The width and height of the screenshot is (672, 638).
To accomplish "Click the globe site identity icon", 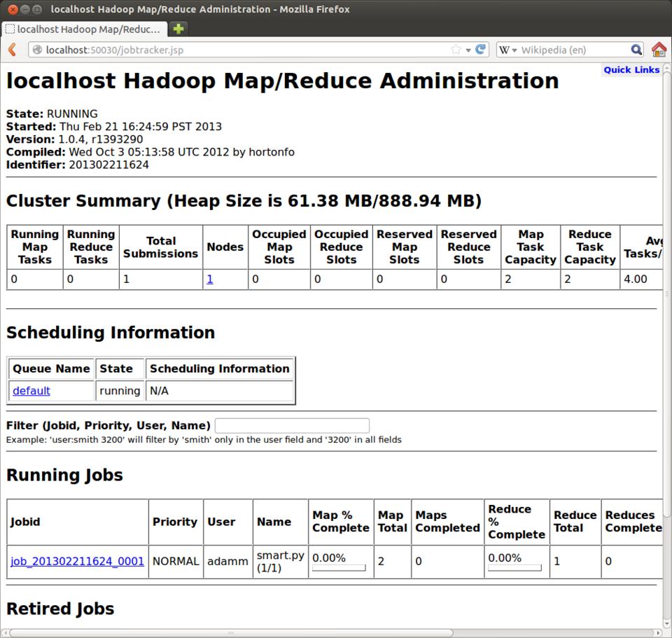I will [38, 50].
